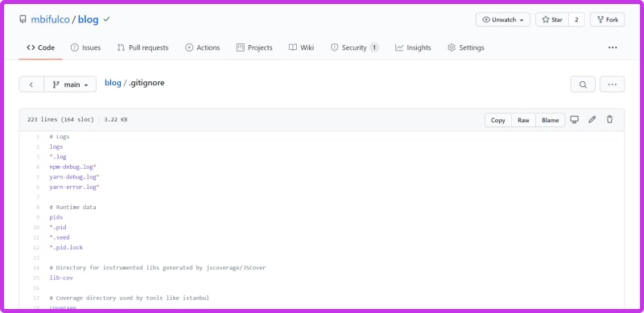Viewport: 644px width, 313px height.
Task: Expand the Unwatch dropdown
Action: [502, 20]
